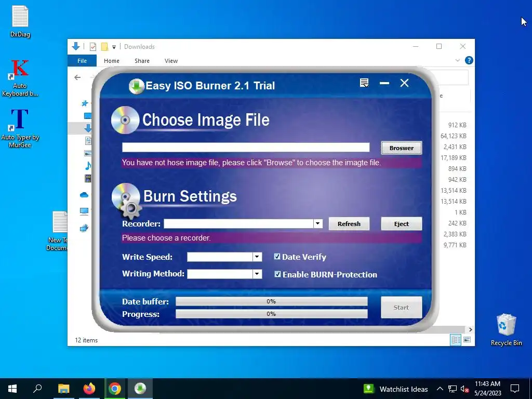
Task: Open the Windows Start menu
Action: (12, 389)
